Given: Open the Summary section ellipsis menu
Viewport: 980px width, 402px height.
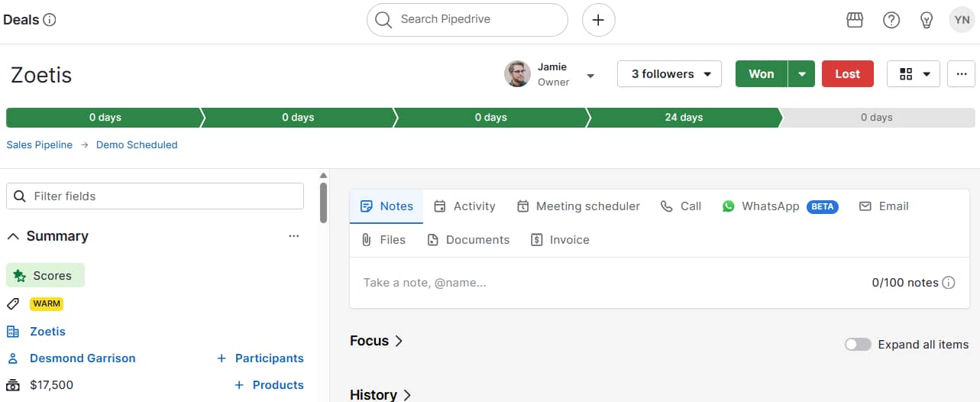Looking at the screenshot, I should click(294, 236).
